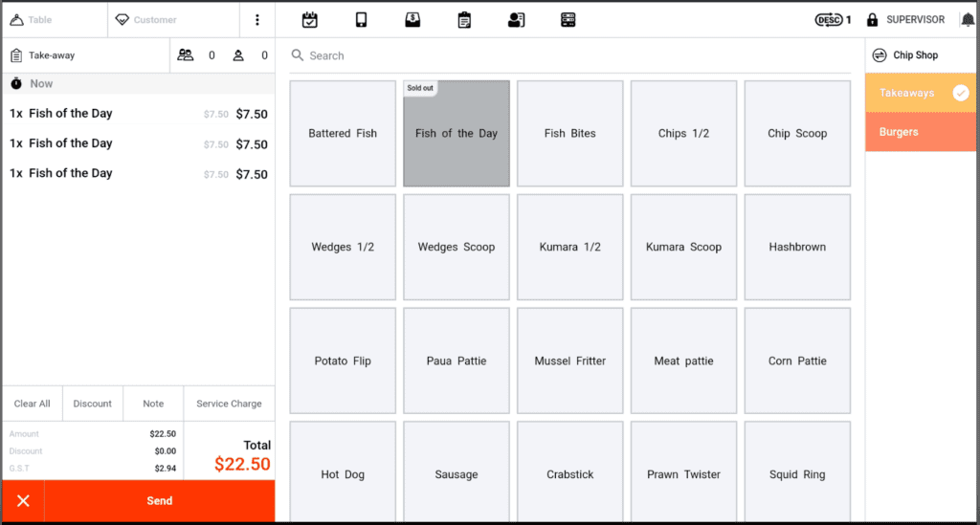Select the Takeaways category tab
The height and width of the screenshot is (525, 980).
(920, 93)
